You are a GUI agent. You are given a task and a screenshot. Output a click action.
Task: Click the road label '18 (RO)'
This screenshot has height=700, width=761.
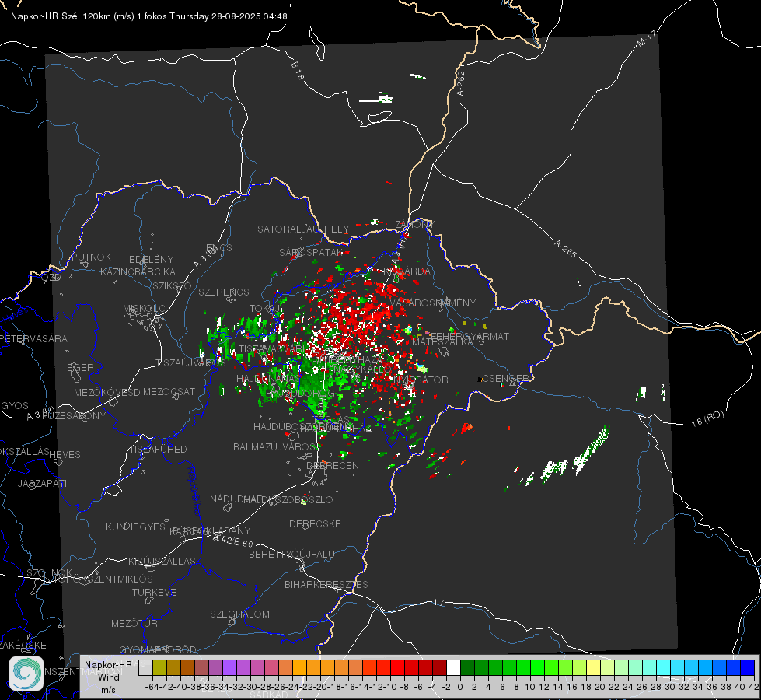(x=707, y=418)
